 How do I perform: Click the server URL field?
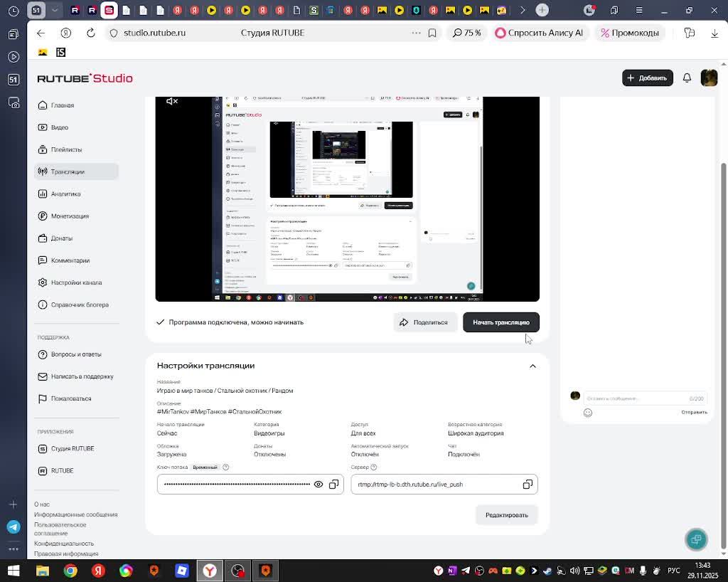pyautogui.click(x=444, y=485)
